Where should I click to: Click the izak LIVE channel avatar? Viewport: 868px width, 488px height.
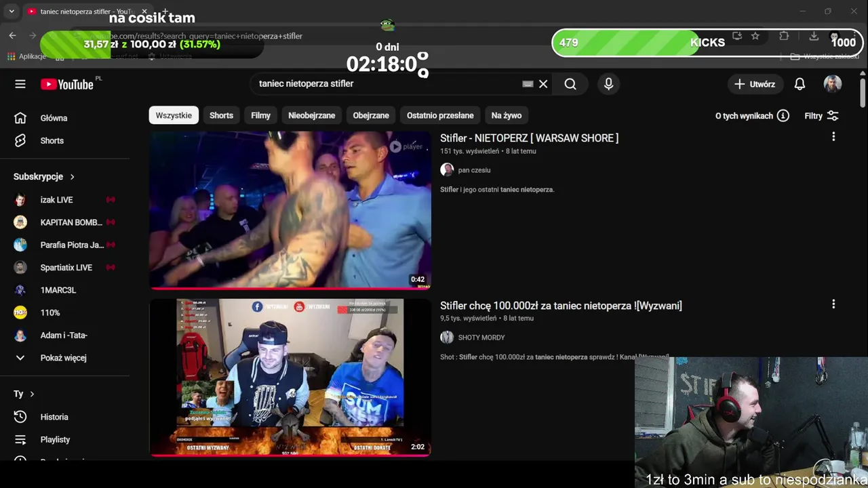click(20, 200)
